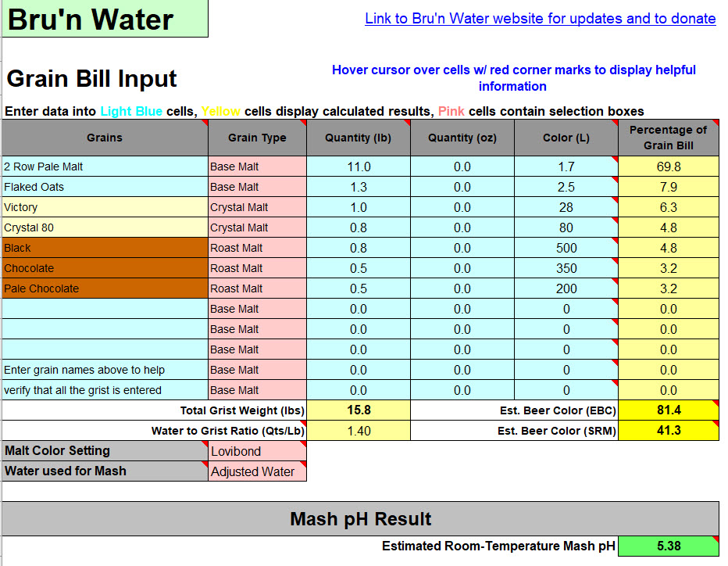Select the Est. Beer Color SRM value 41.3

coord(669,430)
